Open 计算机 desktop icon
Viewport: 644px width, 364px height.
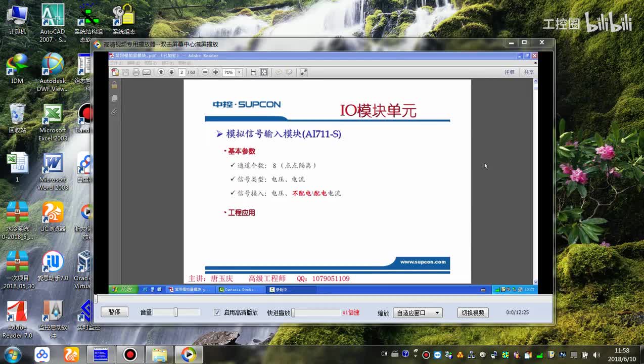coord(17,20)
